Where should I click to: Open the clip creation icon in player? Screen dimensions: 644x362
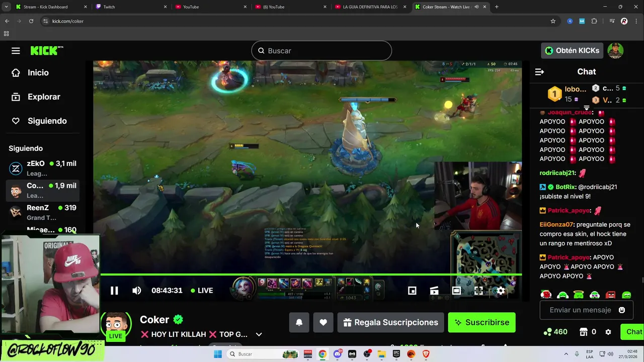tap(434, 291)
